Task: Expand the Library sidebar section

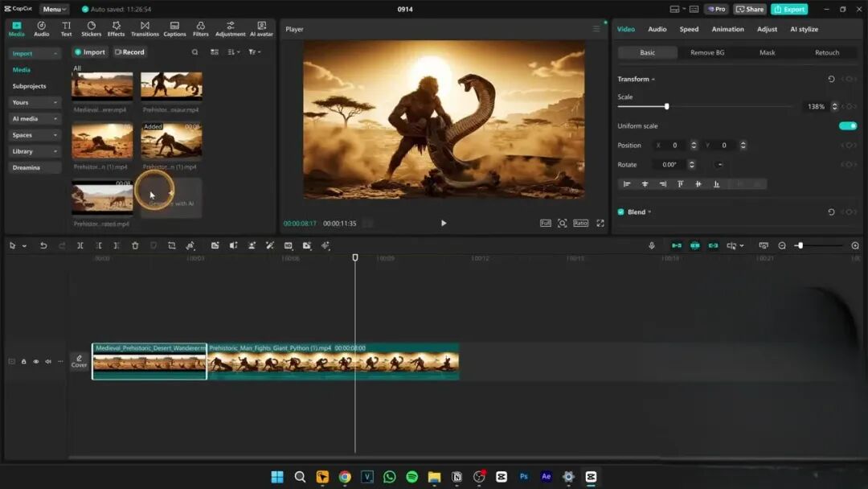Action: click(x=35, y=151)
